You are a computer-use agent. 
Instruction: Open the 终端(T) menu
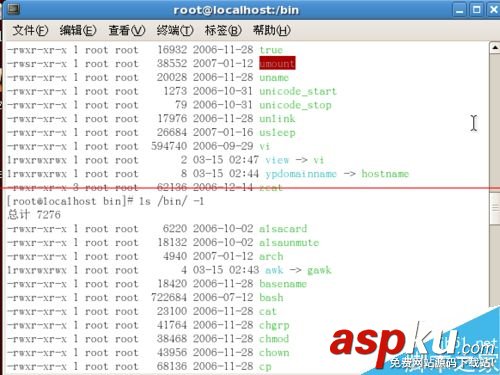(175, 31)
